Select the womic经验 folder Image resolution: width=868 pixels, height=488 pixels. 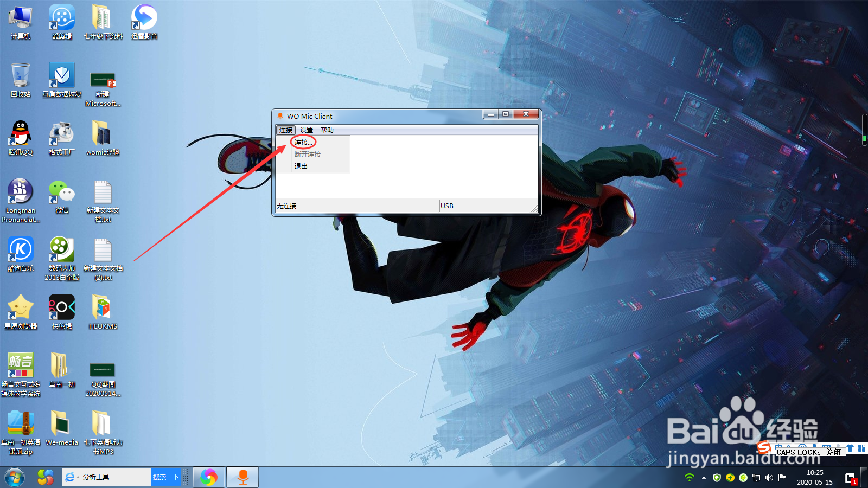point(103,138)
